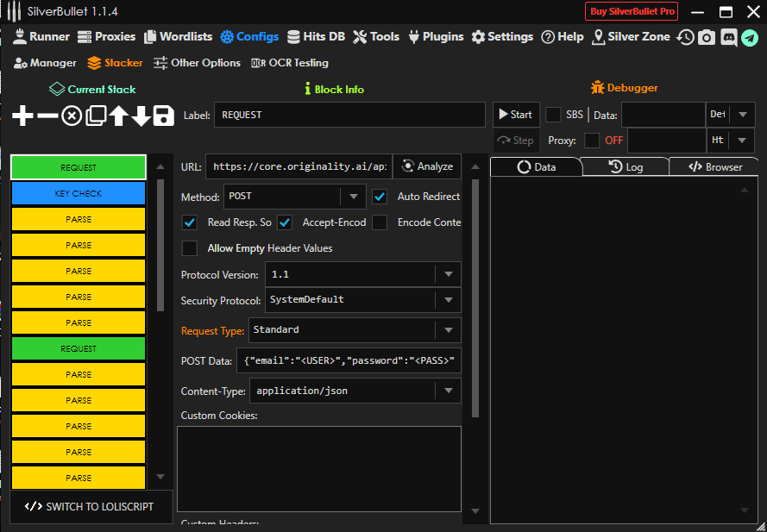The width and height of the screenshot is (767, 532).
Task: Click the debugger Proxy input field
Action: click(667, 141)
